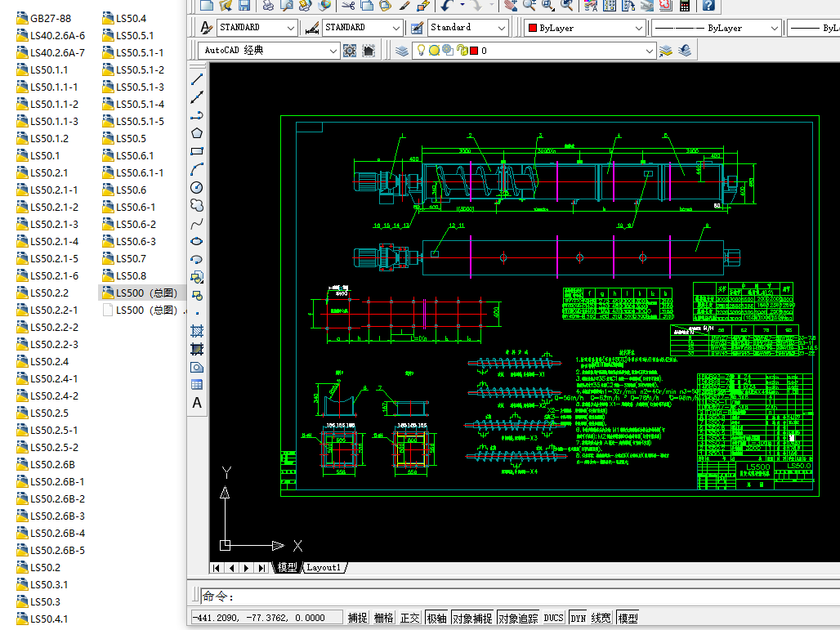Screen dimensions: 840x630
Task: Toggle 栅格 (Grid) display button
Action: tap(384, 619)
